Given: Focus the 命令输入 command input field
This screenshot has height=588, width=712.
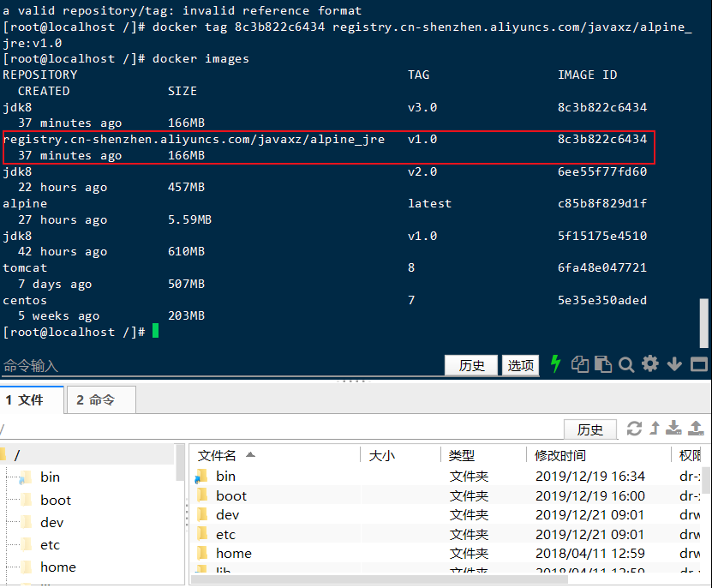Looking at the screenshot, I should (222, 366).
